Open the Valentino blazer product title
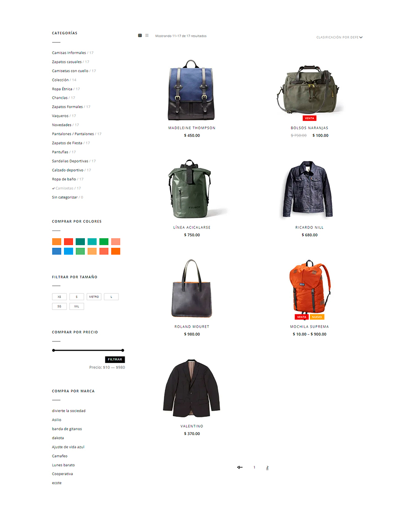The image size is (420, 513). (192, 426)
